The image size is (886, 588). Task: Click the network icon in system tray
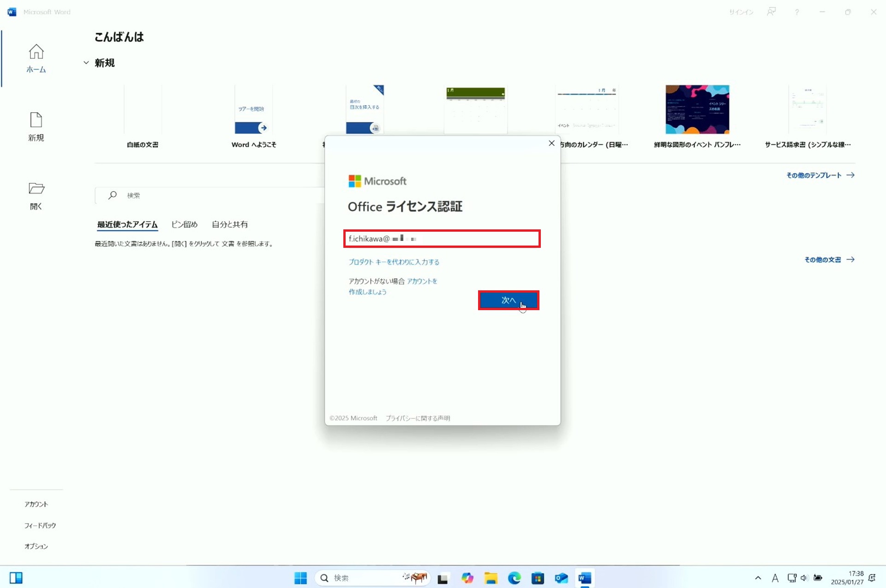792,578
